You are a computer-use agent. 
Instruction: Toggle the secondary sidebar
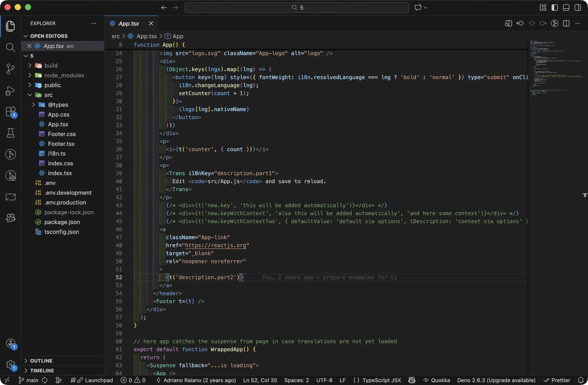[578, 7]
